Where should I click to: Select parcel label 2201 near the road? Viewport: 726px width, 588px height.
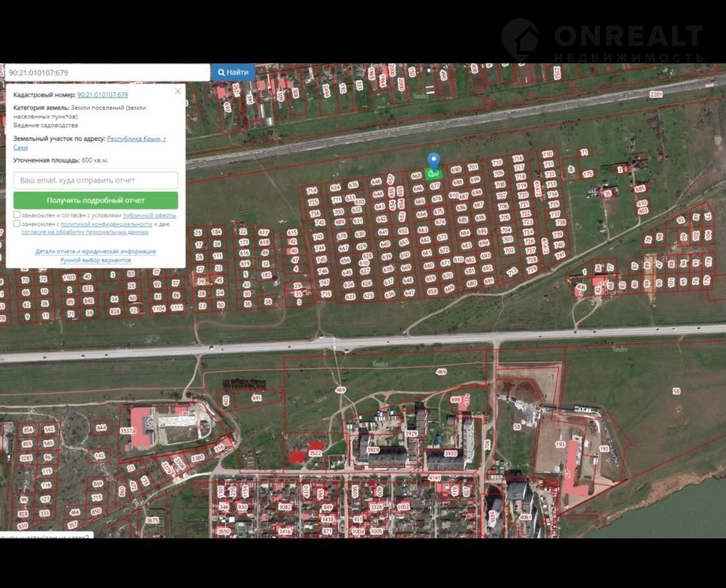pos(656,94)
